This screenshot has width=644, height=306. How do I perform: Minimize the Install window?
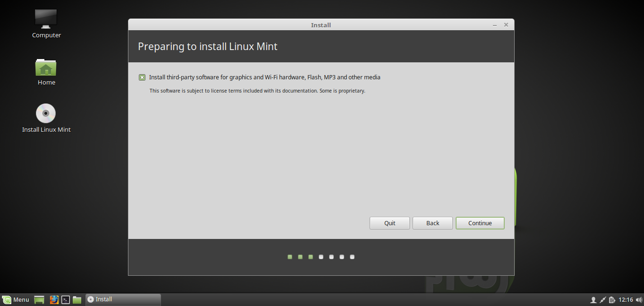(494, 25)
